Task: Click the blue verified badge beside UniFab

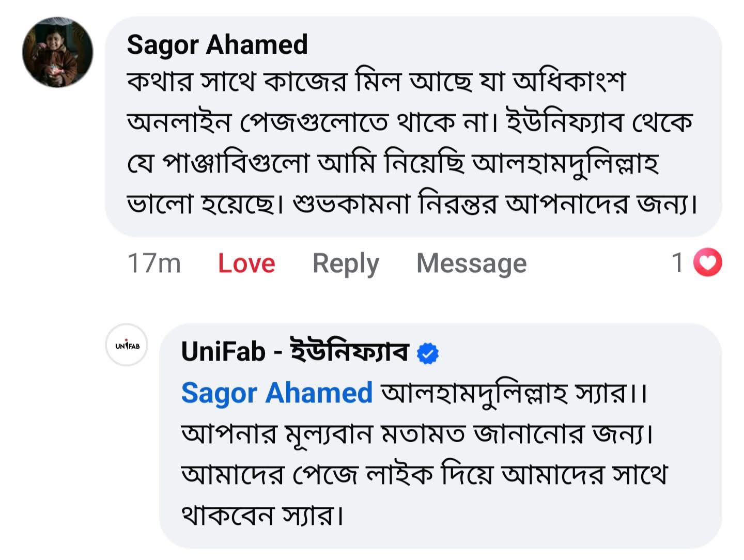Action: 428,354
